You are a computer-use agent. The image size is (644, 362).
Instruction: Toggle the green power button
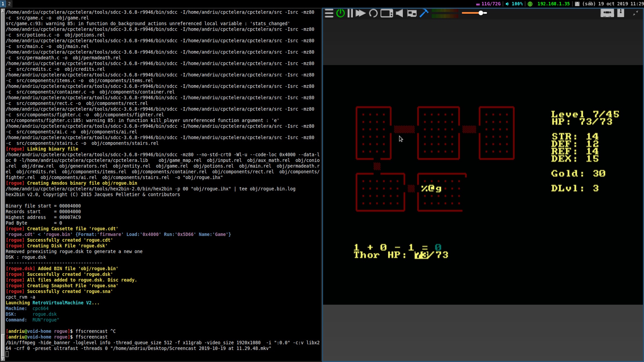click(x=341, y=13)
